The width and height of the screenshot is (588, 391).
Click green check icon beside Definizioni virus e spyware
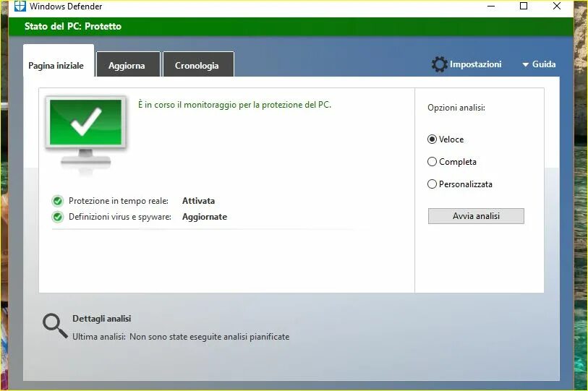coord(57,217)
